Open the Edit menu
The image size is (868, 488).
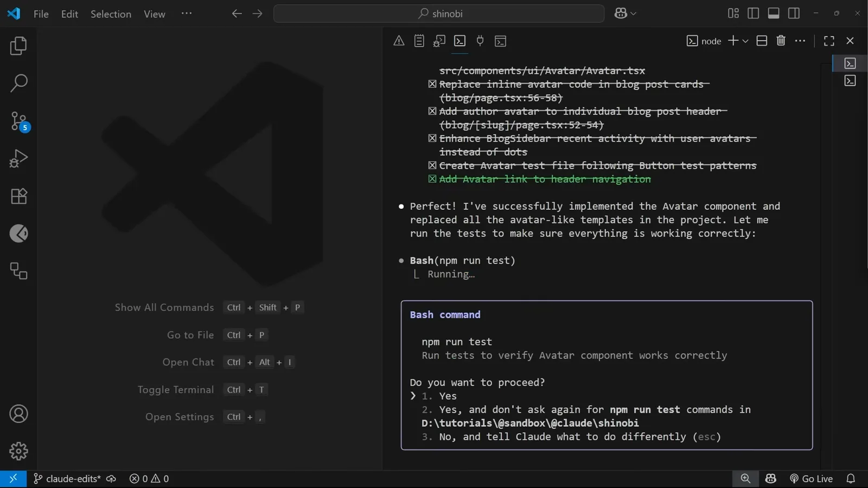(69, 14)
